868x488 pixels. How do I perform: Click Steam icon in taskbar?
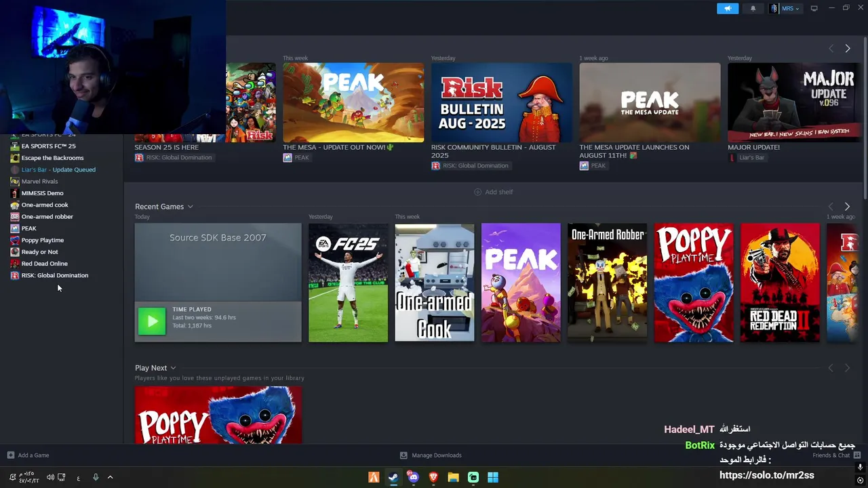[393, 477]
